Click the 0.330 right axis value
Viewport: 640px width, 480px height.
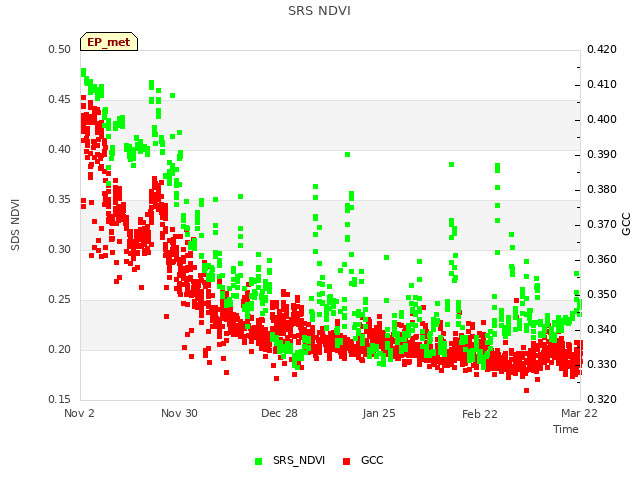(602, 364)
